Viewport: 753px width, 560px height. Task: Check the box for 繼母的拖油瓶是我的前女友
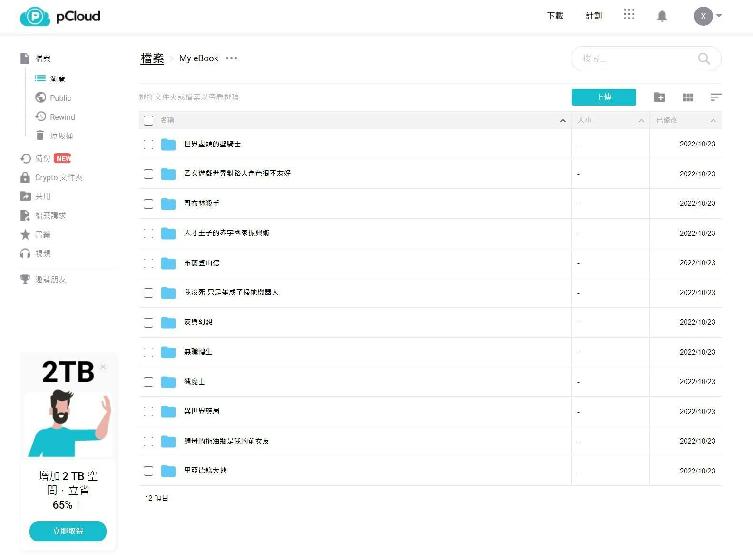point(148,442)
